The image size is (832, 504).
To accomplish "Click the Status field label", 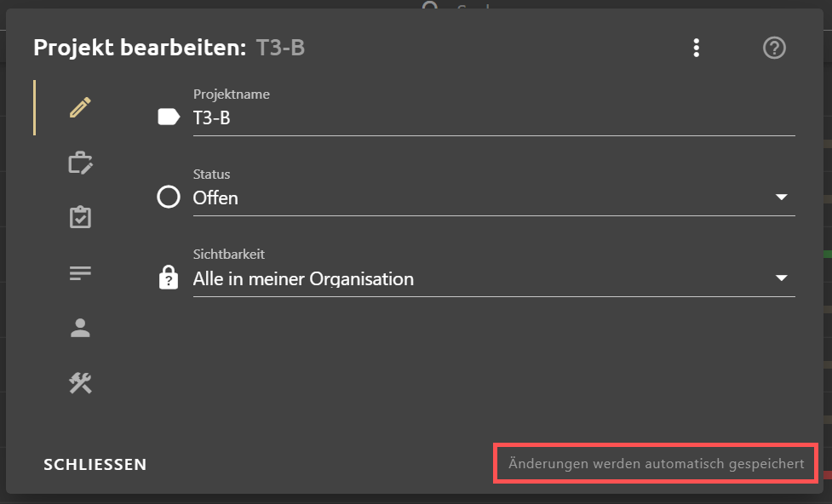I will point(212,175).
